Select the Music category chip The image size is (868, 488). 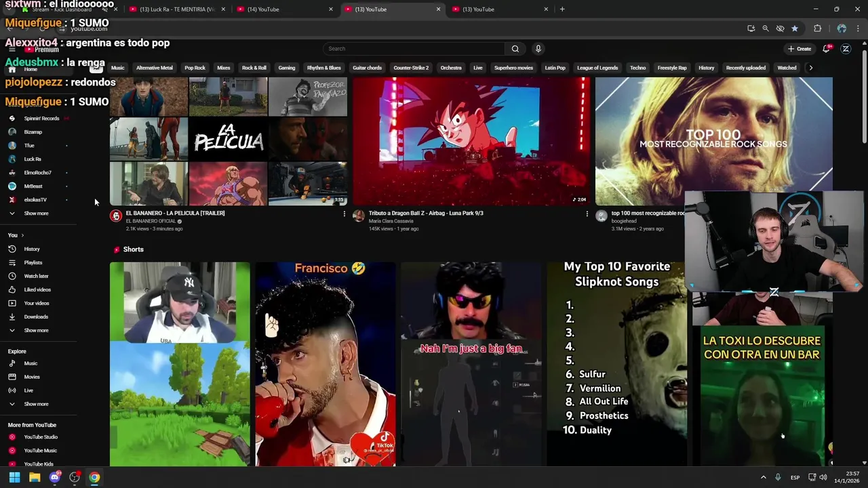pyautogui.click(x=118, y=68)
